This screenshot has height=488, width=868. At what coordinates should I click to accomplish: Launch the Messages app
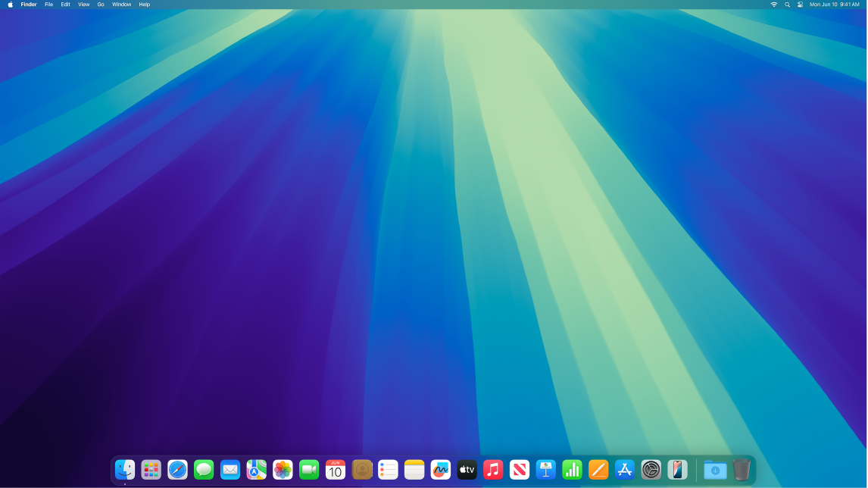tap(204, 470)
